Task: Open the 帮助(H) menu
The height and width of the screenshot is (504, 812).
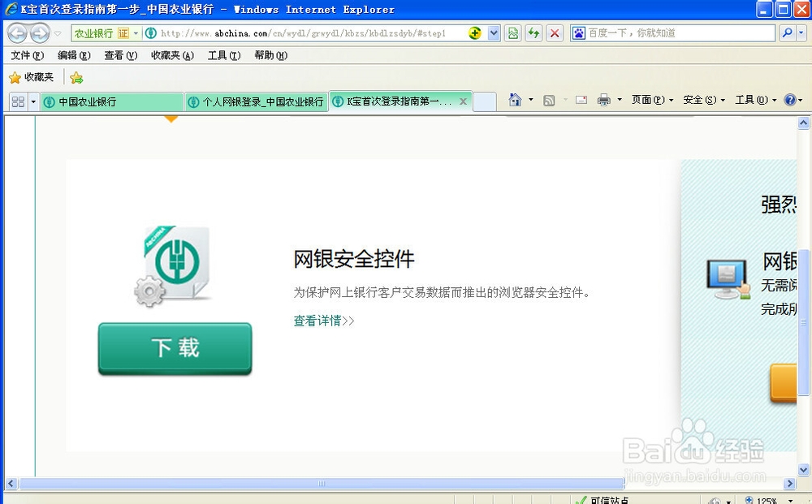Action: pos(270,55)
